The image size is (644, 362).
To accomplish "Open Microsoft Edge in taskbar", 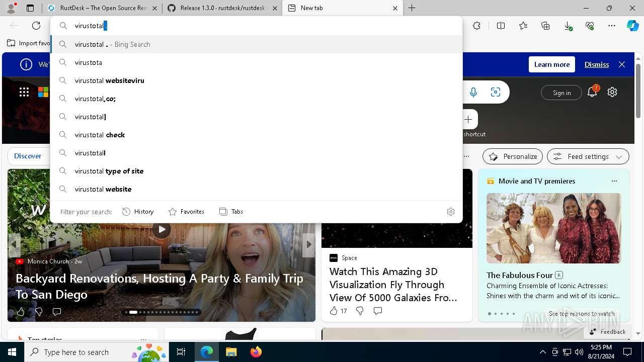I will [207, 352].
